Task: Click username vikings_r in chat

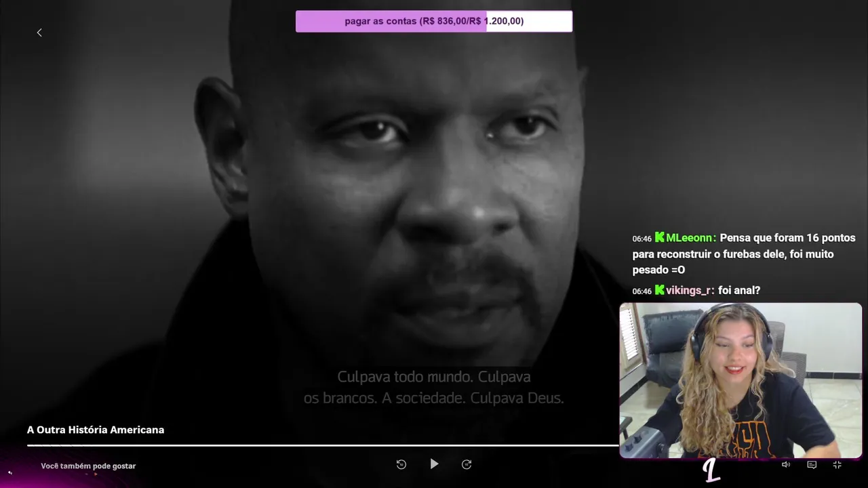Action: [690, 290]
